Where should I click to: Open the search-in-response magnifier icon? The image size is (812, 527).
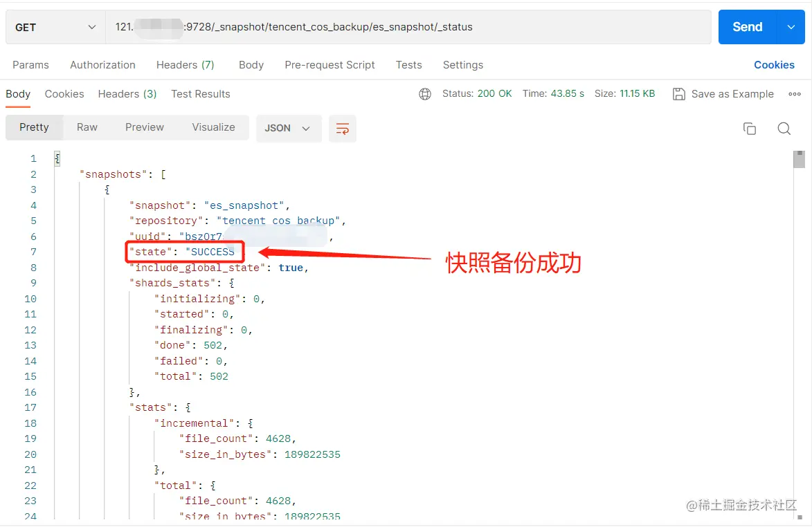(784, 129)
